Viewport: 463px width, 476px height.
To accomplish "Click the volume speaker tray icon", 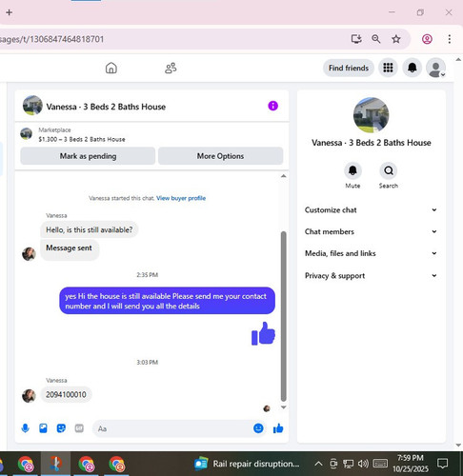I will [363, 464].
